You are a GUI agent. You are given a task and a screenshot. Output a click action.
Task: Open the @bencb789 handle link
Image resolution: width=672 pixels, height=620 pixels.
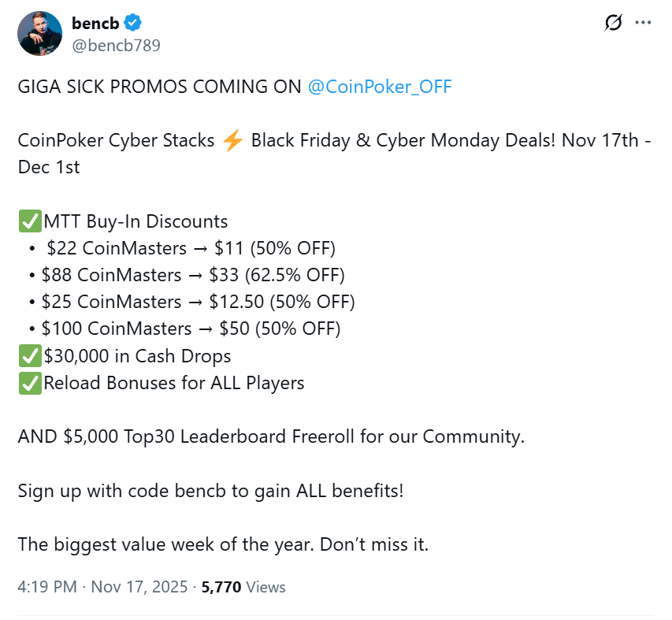pyautogui.click(x=116, y=45)
